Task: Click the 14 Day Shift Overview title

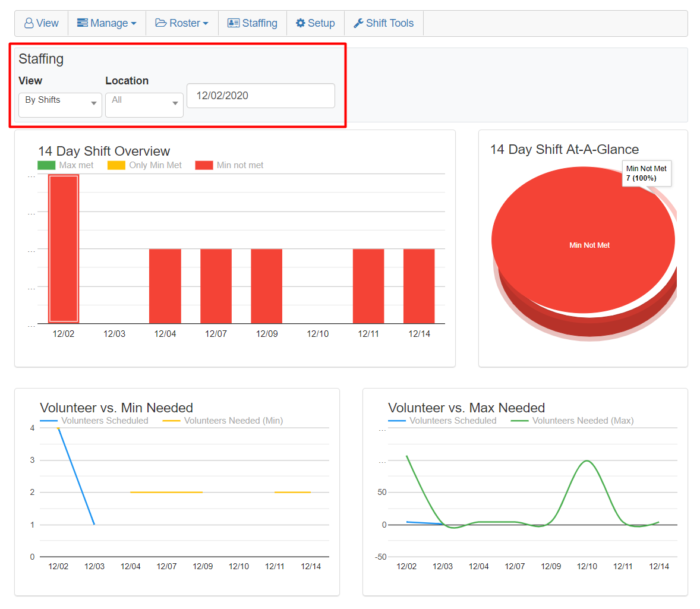Action: click(104, 151)
